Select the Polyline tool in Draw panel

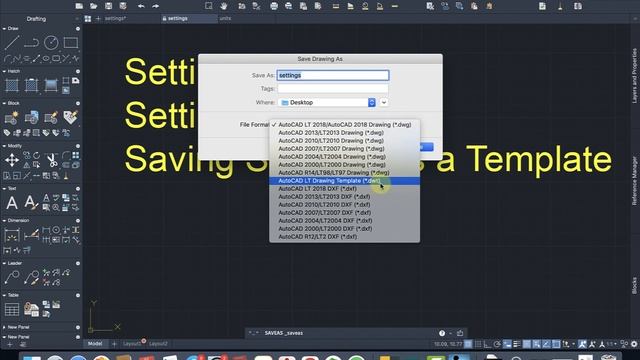[x=31, y=42]
